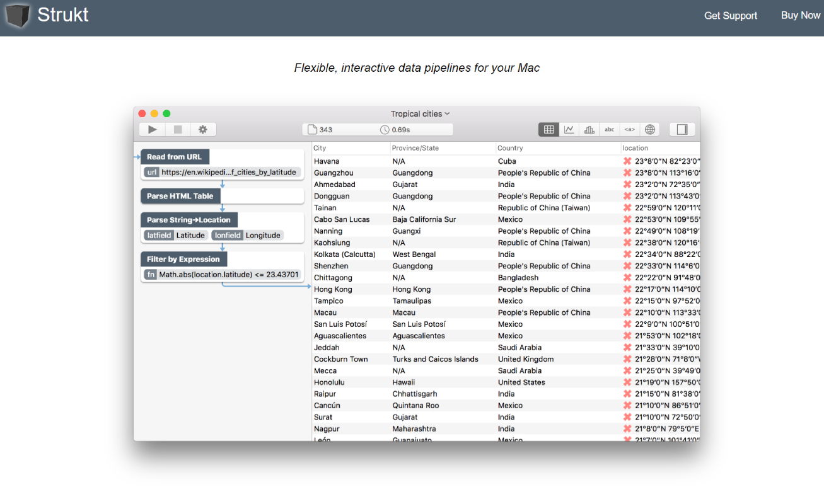Image resolution: width=824 pixels, height=504 pixels.
Task: Open pipeline settings via the gear icon
Action: point(203,129)
